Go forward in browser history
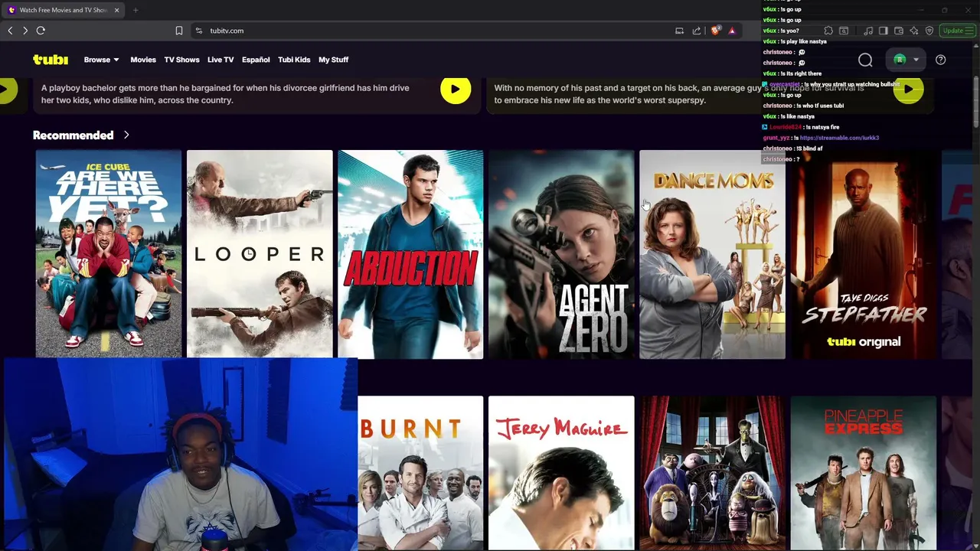Image resolution: width=980 pixels, height=551 pixels. [x=25, y=31]
